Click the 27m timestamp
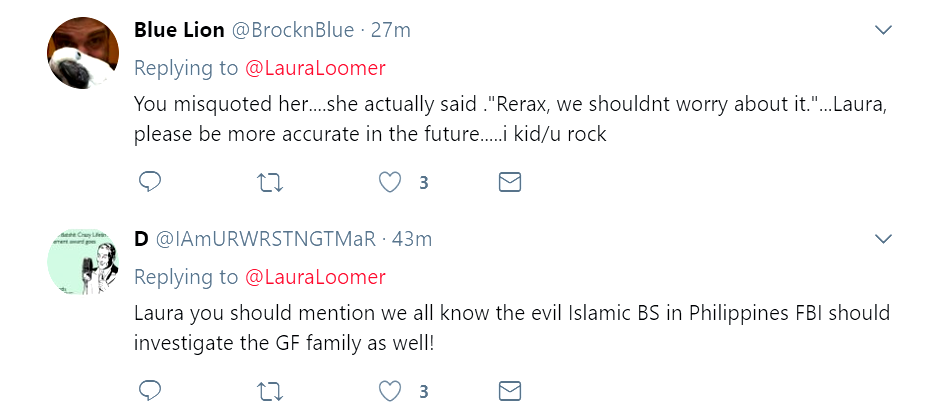The image size is (928, 412). coord(391,30)
